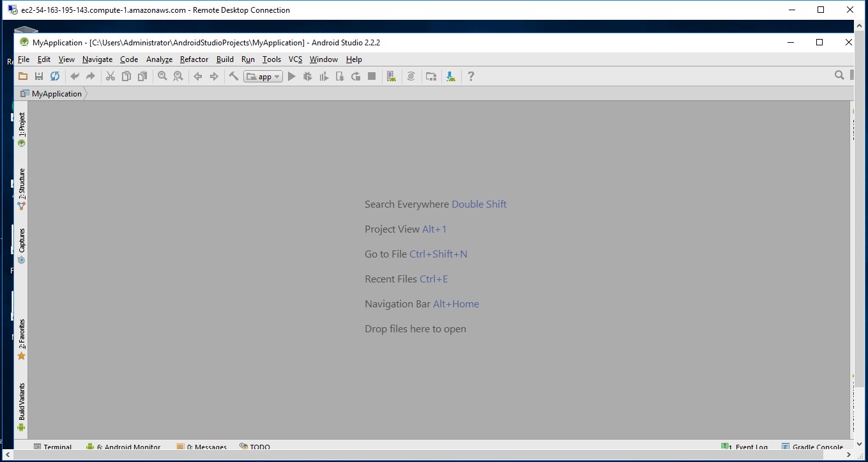Click MyApplication in the navigation bar
This screenshot has height=462, width=868.
tap(57, 94)
